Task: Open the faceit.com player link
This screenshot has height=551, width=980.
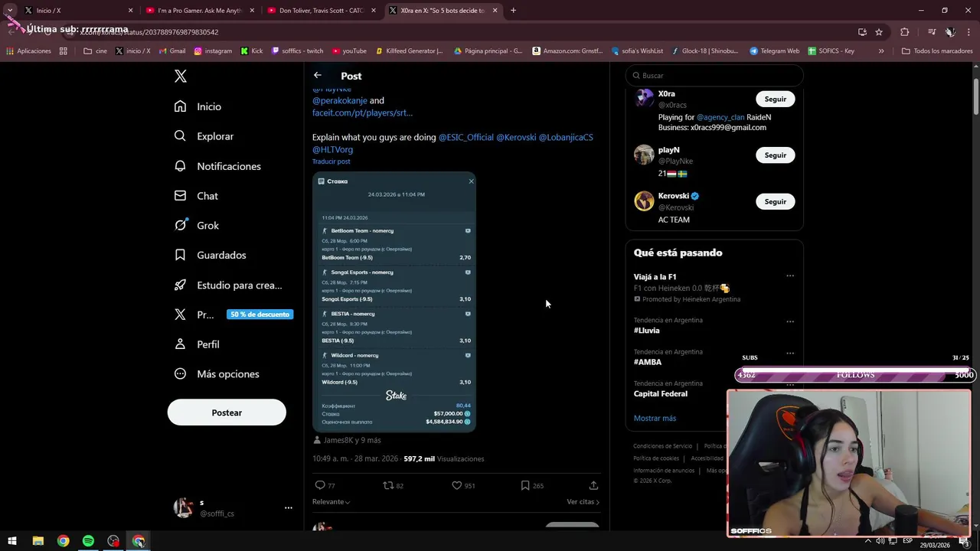Action: coord(362,112)
